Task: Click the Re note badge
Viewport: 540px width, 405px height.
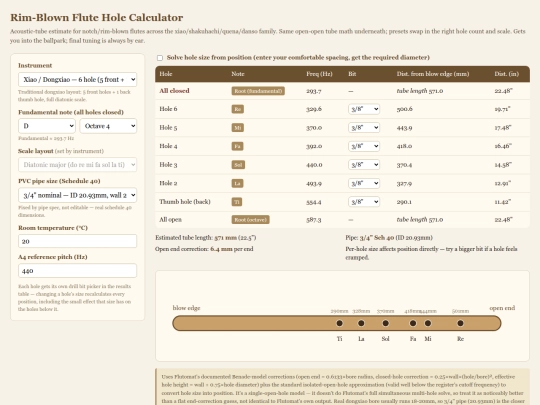Action: tap(238, 109)
